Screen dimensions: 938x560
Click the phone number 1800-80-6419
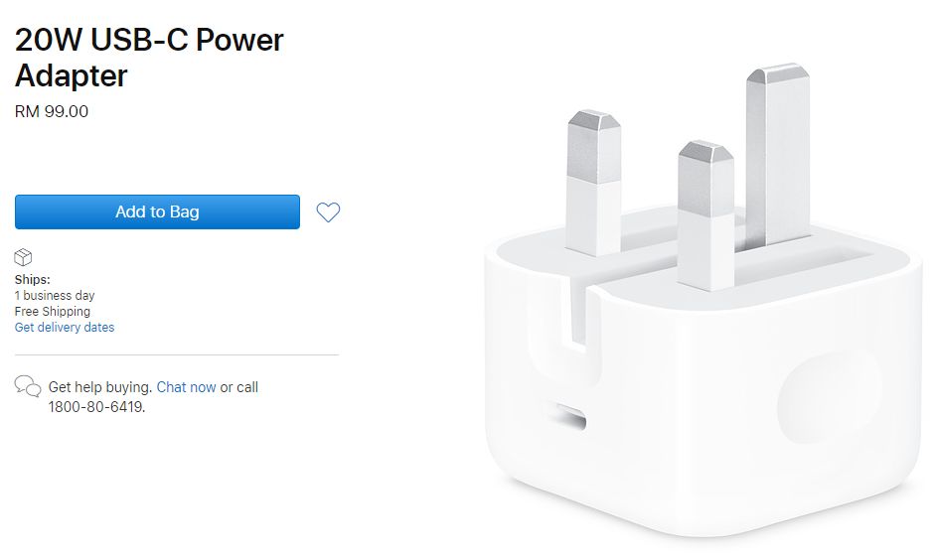click(95, 407)
